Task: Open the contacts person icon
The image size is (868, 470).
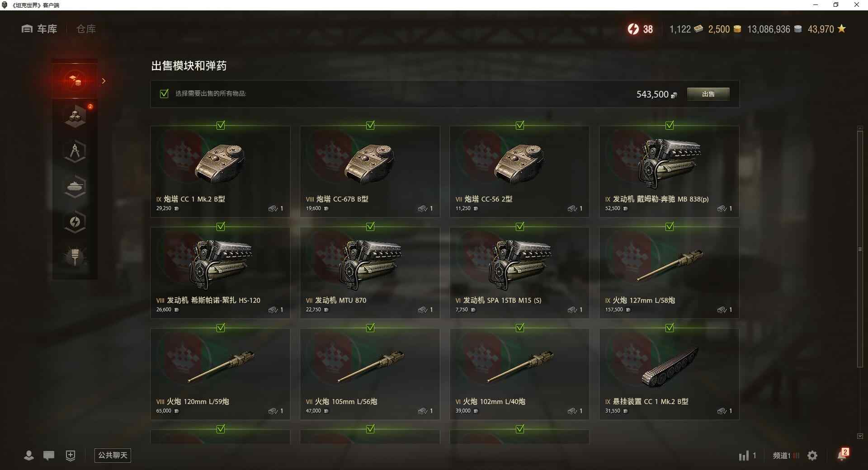Action: coord(29,456)
